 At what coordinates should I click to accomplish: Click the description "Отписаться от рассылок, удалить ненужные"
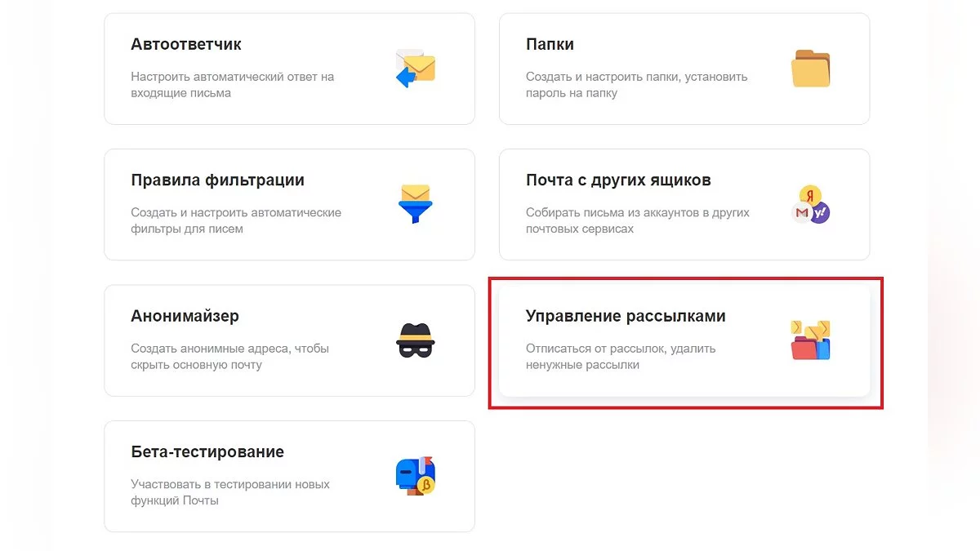620,357
